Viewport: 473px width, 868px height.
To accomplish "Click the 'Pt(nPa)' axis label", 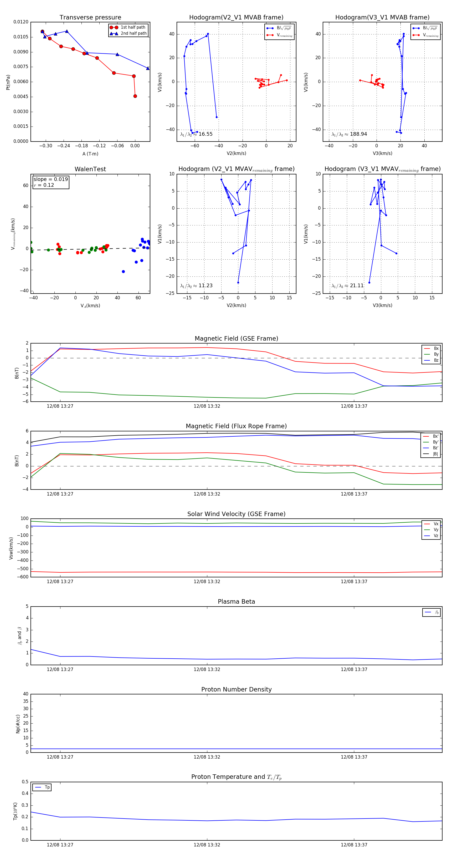I will click(8, 82).
